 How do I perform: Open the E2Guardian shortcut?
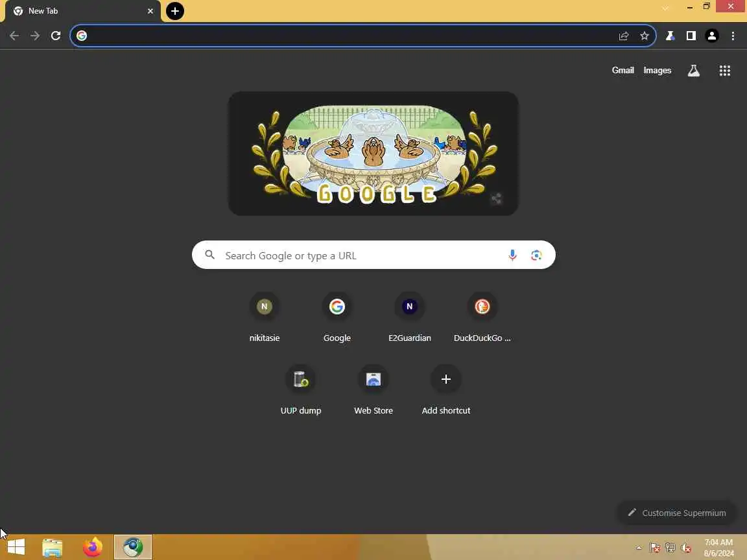(409, 316)
